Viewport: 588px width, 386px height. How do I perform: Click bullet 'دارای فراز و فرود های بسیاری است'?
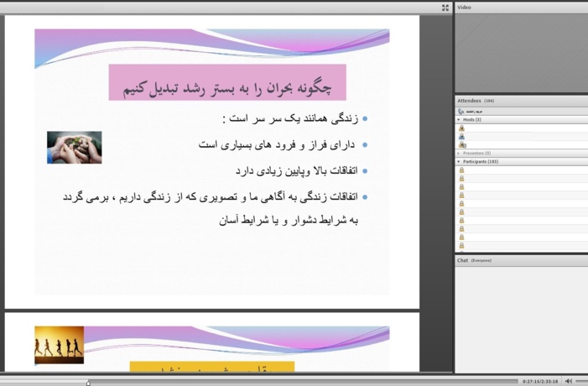point(276,145)
